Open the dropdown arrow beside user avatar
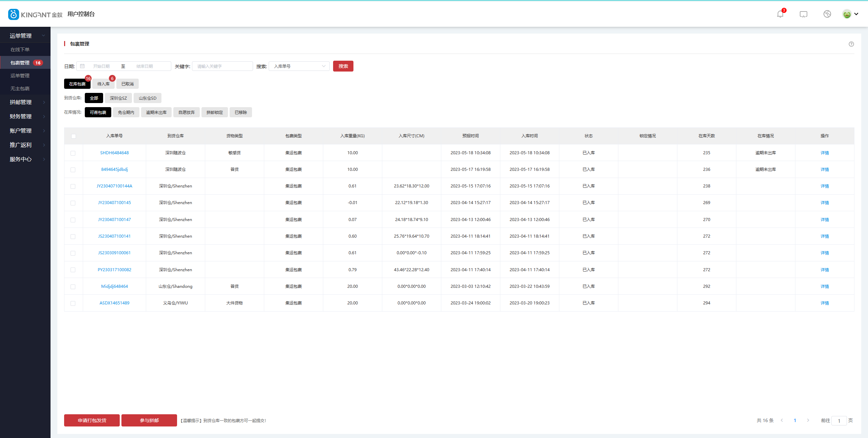This screenshot has width=868, height=438. click(856, 14)
